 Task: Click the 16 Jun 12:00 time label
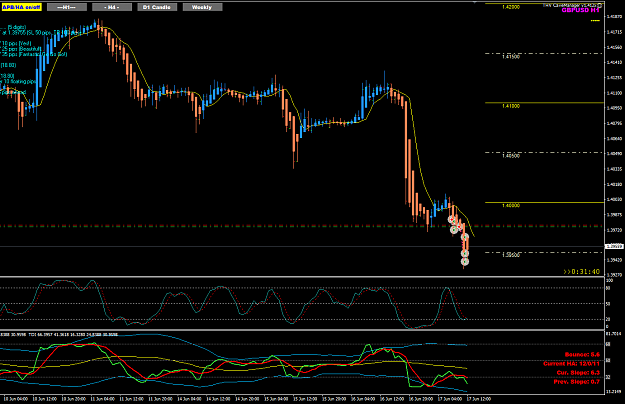(x=391, y=398)
